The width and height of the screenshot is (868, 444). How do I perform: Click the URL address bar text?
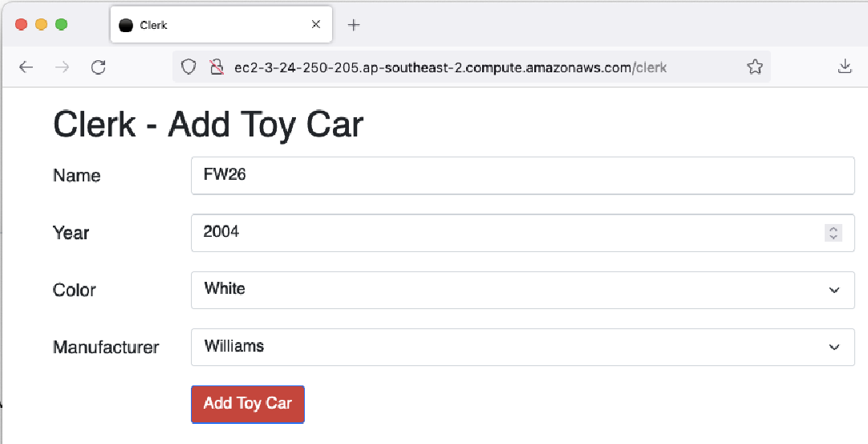pyautogui.click(x=451, y=67)
